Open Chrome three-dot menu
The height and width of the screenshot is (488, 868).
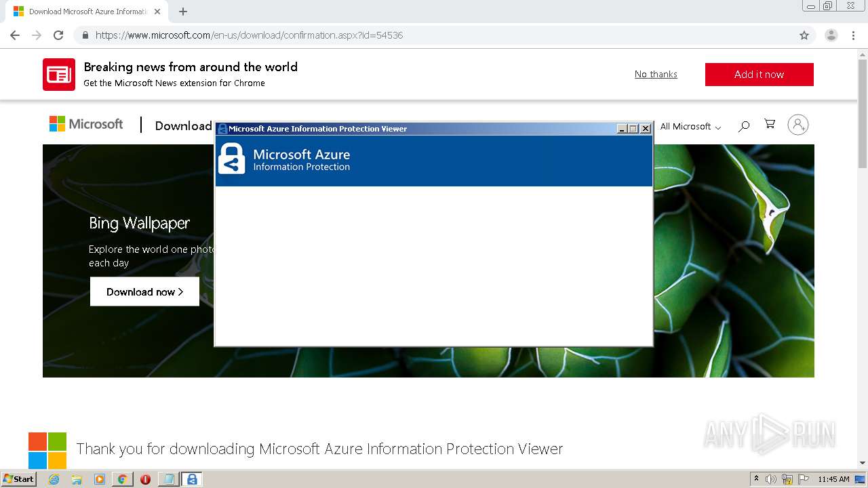point(853,35)
